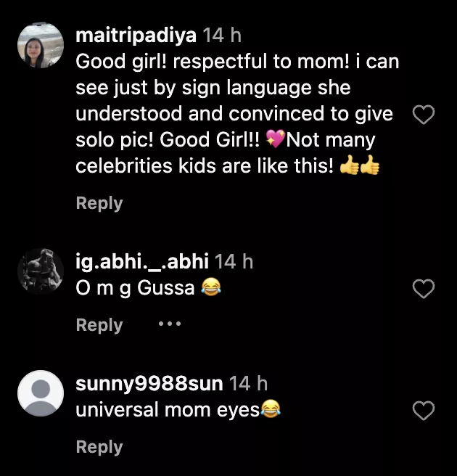Screen dimensions: 457x476
Task: Visit the ig.abhi._.abhi username link
Action: [142, 261]
